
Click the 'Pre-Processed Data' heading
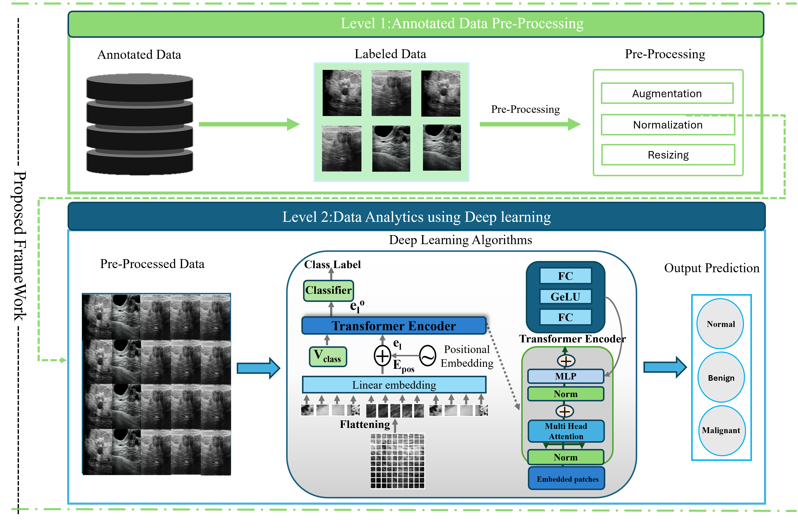point(152,264)
